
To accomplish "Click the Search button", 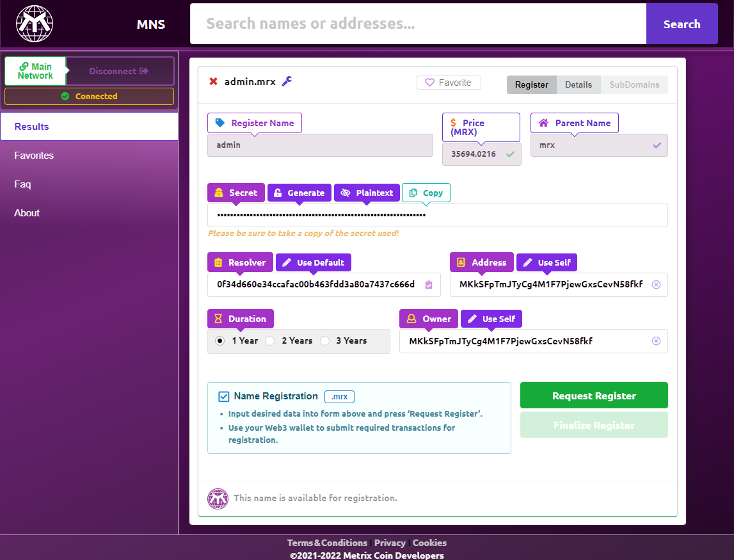I will tap(682, 24).
